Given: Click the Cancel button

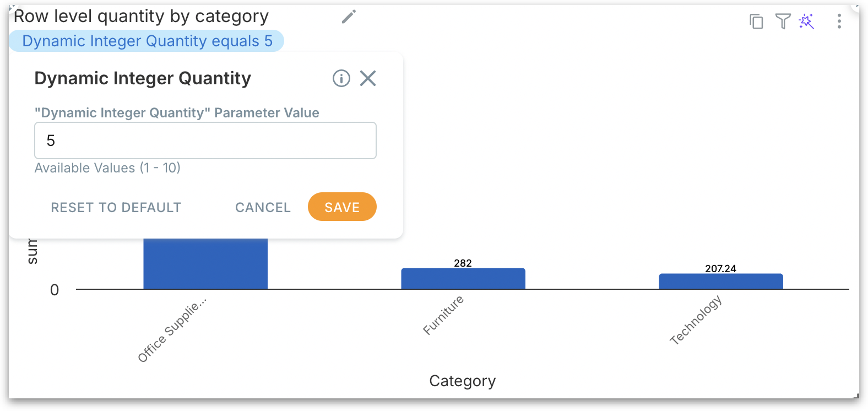Looking at the screenshot, I should (263, 207).
